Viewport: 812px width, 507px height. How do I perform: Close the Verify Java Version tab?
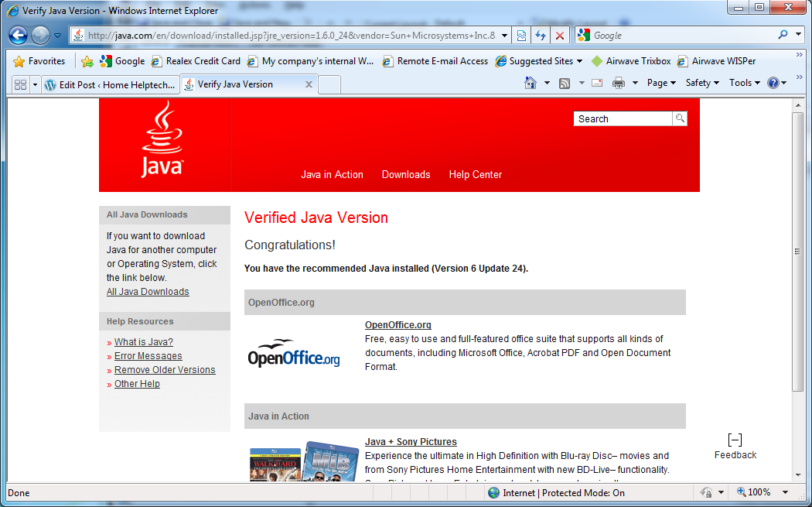pos(309,84)
